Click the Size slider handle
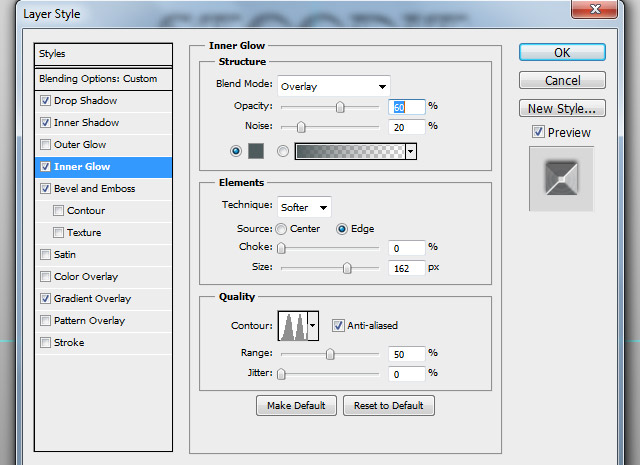Viewport: 640px width, 465px height. click(347, 268)
